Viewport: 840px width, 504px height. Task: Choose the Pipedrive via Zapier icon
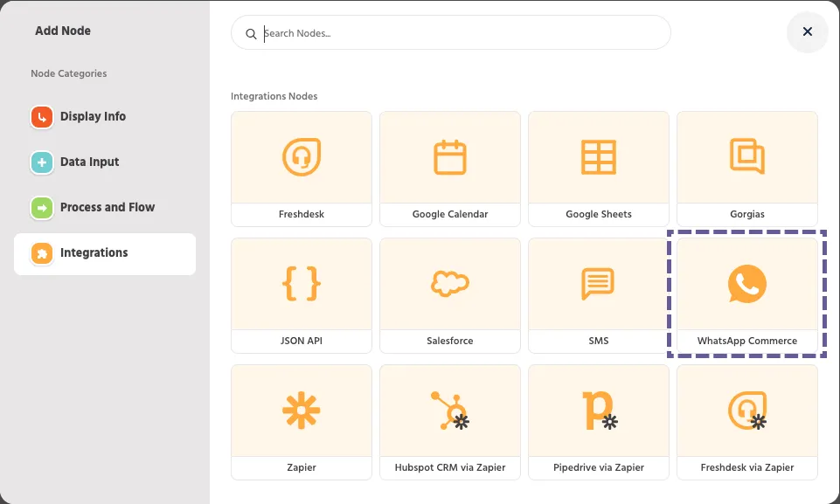[x=600, y=411]
